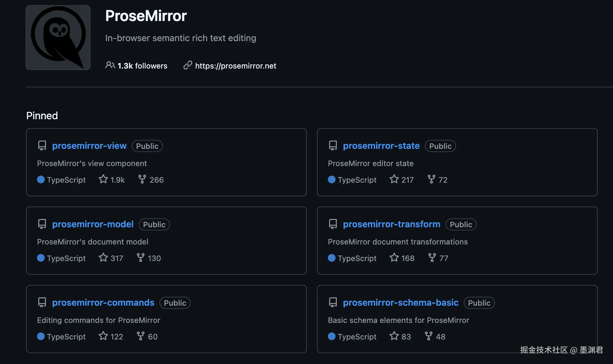Viewport: 613px width, 364px height.
Task: Open the prosemirror.net website link
Action: pos(235,66)
